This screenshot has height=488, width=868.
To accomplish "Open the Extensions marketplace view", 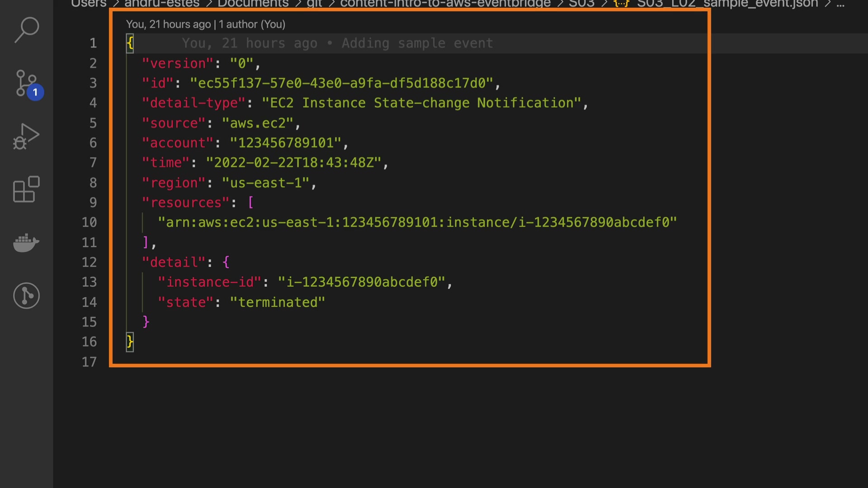I will [x=26, y=189].
